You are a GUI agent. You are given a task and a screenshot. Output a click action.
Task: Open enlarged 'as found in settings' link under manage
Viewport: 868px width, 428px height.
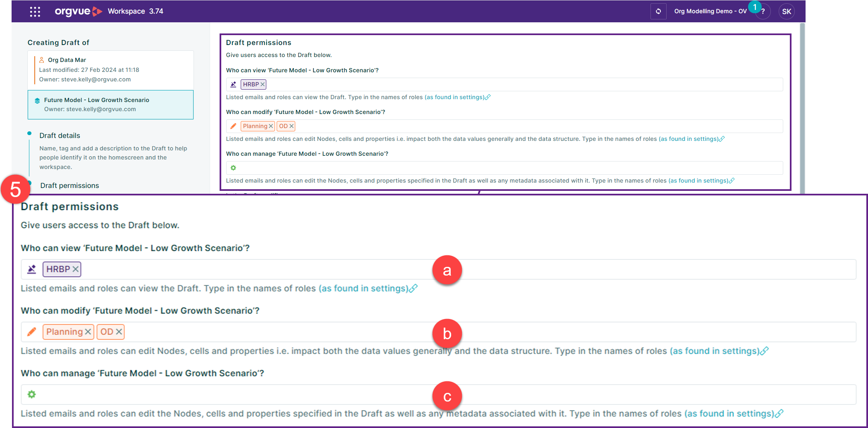point(734,414)
